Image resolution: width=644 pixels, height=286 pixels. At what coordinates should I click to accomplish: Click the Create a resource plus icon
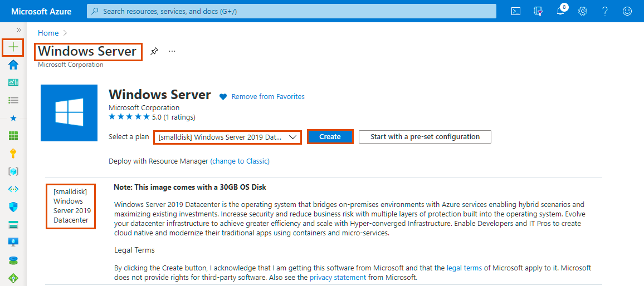[13, 47]
